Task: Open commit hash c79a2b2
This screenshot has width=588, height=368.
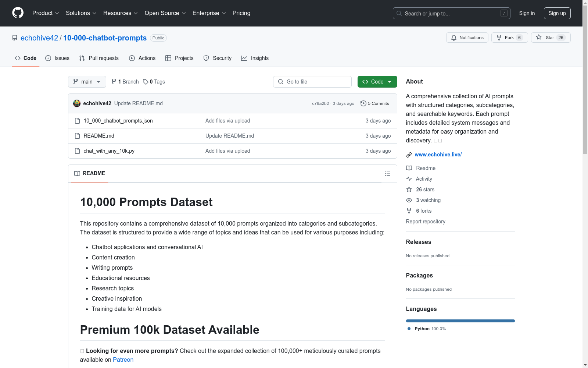Action: pyautogui.click(x=320, y=103)
